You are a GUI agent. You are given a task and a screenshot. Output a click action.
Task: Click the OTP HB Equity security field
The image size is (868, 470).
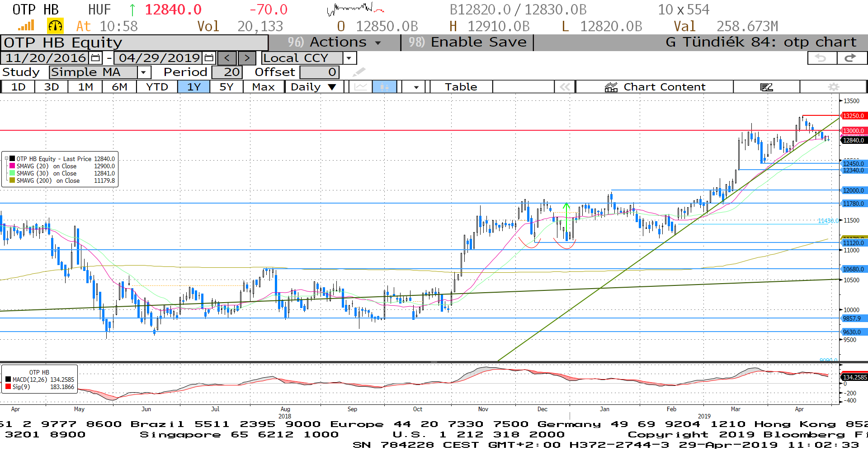pos(134,43)
